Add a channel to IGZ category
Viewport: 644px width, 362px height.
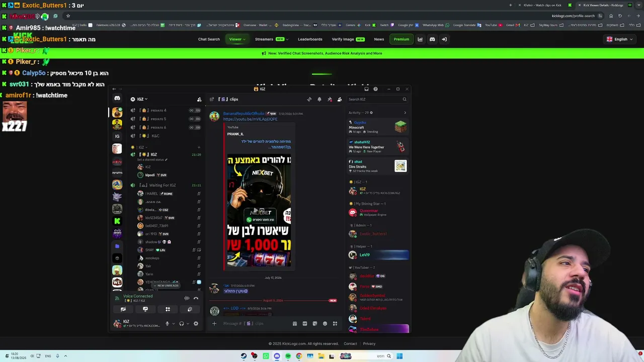[199, 147]
